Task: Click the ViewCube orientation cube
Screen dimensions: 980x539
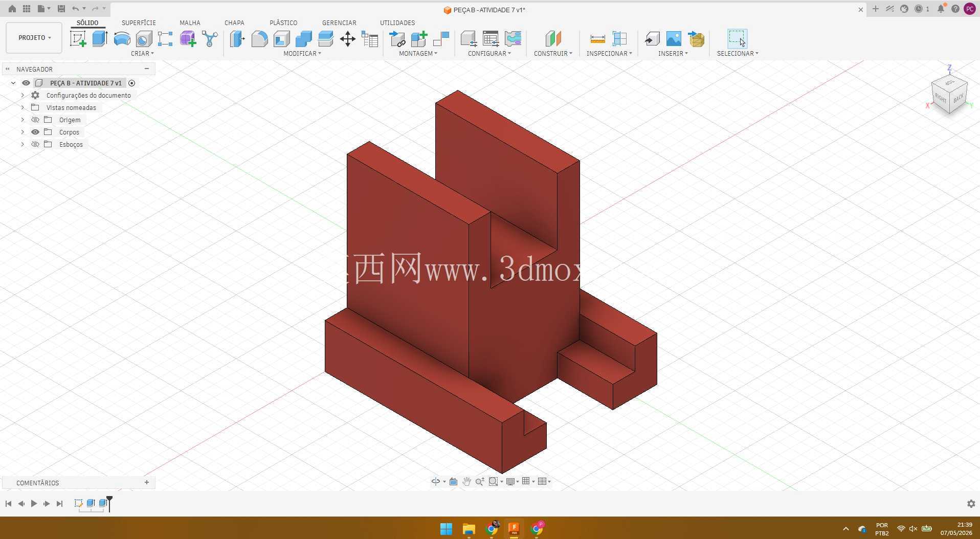Action: point(949,94)
